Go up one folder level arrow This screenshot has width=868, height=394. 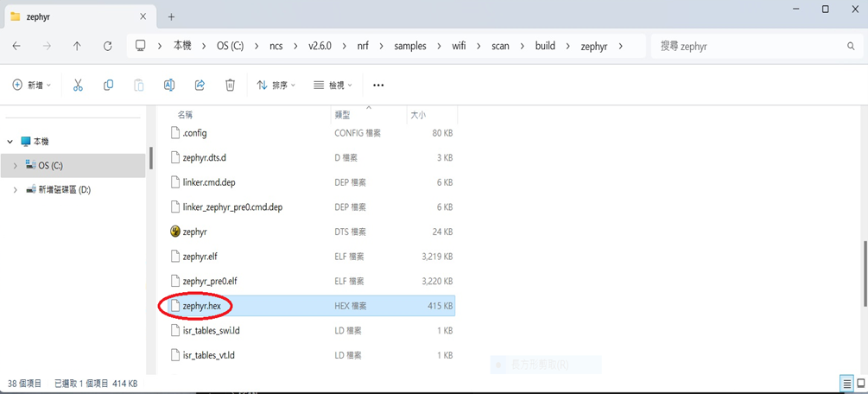pos(77,46)
